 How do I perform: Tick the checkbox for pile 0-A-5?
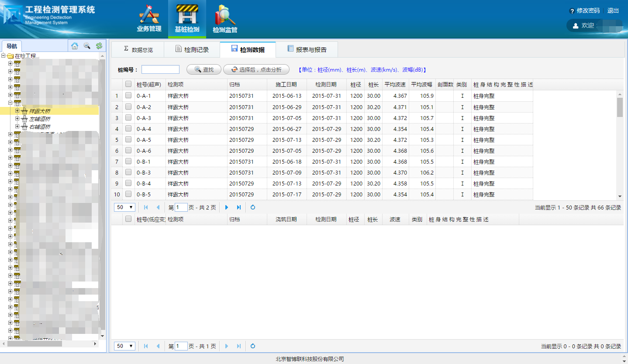[x=128, y=139]
